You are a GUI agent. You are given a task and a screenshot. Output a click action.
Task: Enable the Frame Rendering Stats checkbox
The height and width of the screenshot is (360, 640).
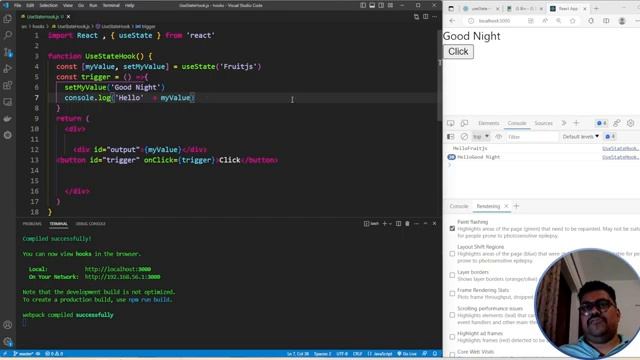(452, 294)
